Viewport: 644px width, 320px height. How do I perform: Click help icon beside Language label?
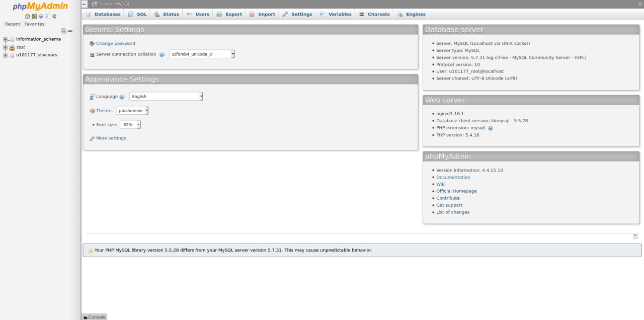(x=122, y=97)
